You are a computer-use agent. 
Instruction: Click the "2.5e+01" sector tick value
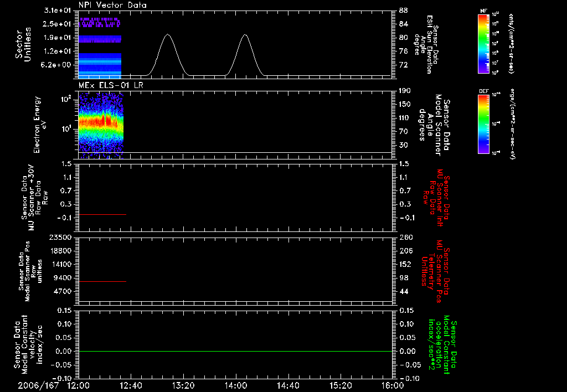tap(57, 24)
